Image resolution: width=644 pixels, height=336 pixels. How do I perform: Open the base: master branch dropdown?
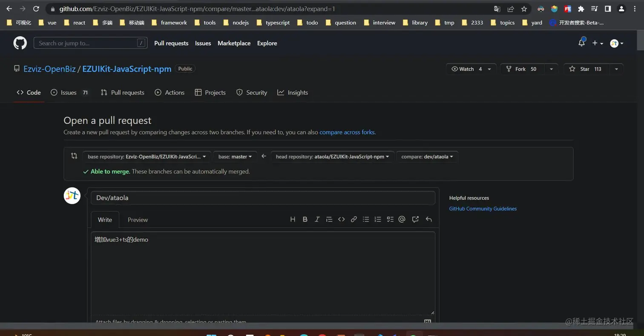pos(235,156)
